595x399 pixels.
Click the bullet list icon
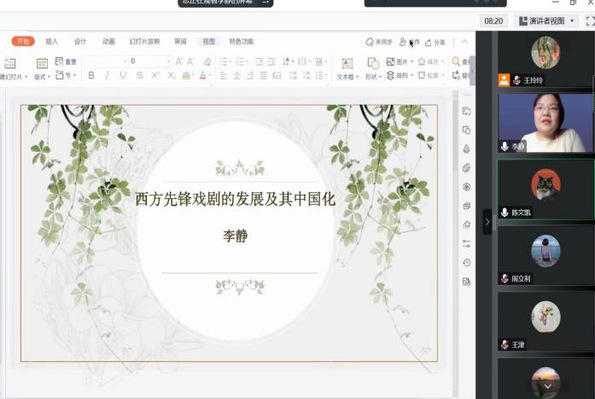(225, 62)
